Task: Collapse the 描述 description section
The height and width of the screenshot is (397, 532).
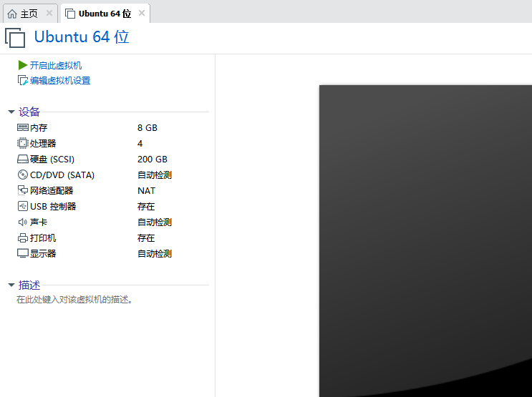Action: 11,285
